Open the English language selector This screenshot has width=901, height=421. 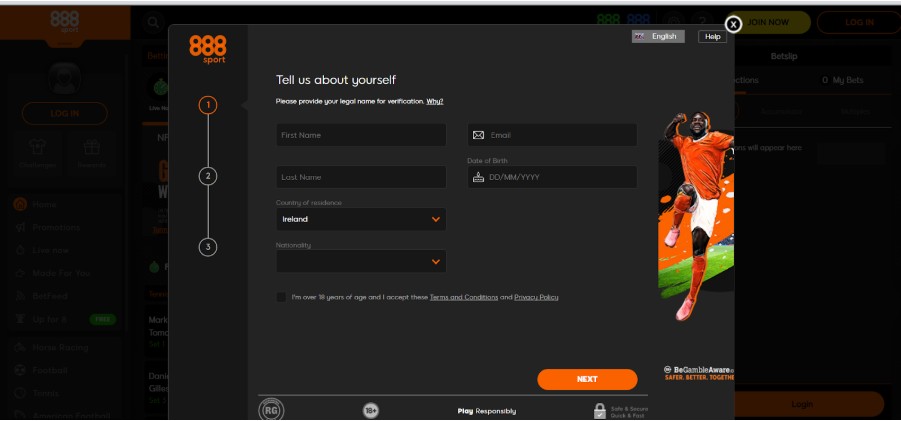tap(657, 36)
